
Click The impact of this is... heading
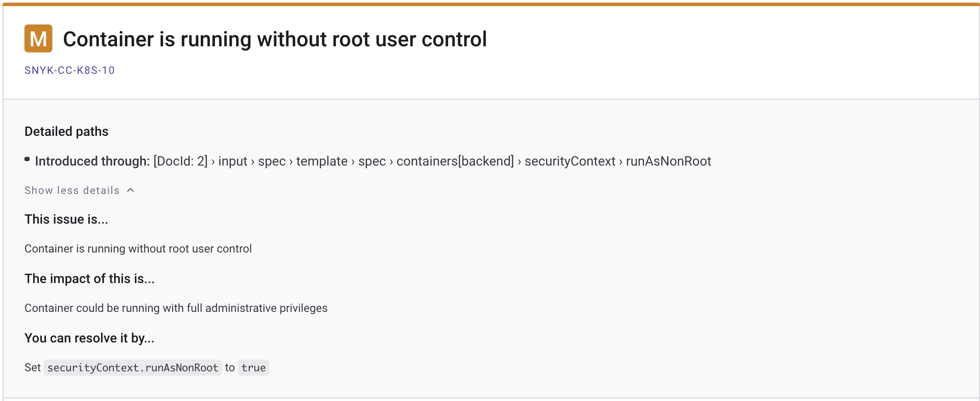coord(89,279)
